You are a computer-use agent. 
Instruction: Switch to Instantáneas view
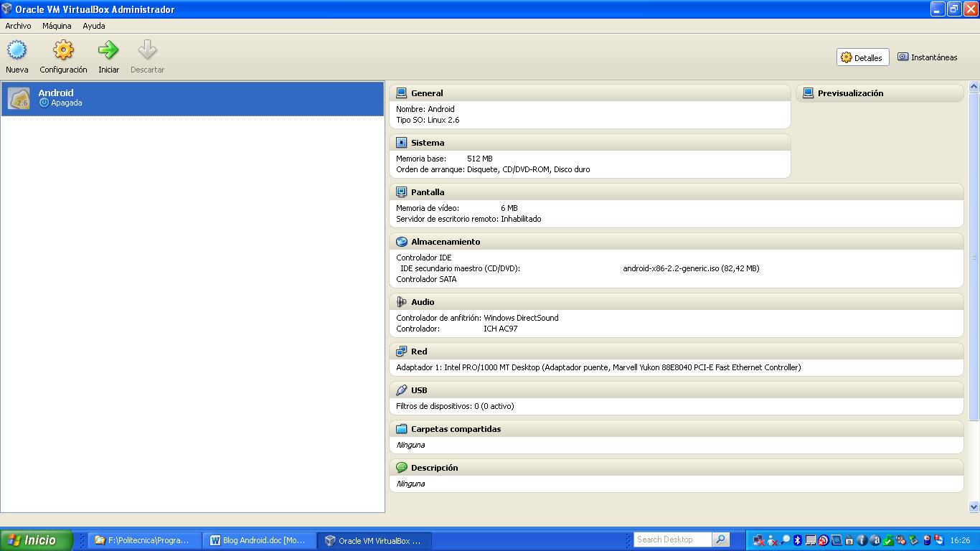[927, 57]
